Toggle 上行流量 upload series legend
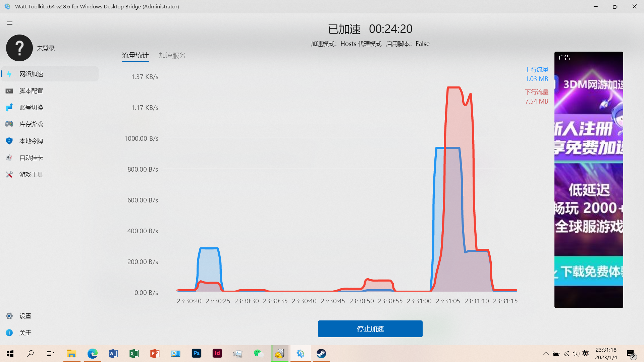This screenshot has width=644, height=362. [x=536, y=70]
